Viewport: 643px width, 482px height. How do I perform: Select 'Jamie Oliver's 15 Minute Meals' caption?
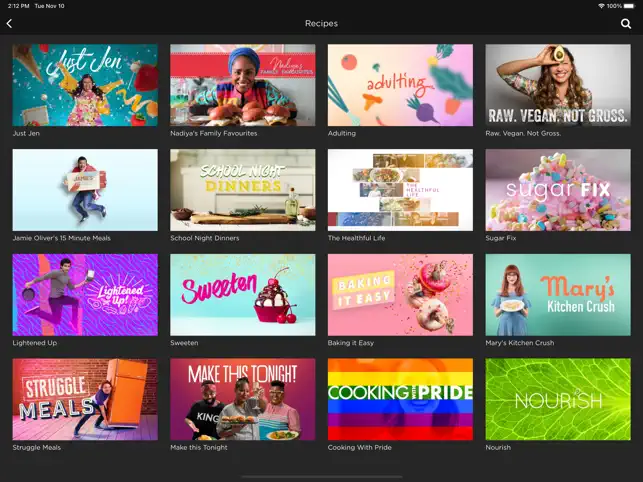(x=62, y=238)
